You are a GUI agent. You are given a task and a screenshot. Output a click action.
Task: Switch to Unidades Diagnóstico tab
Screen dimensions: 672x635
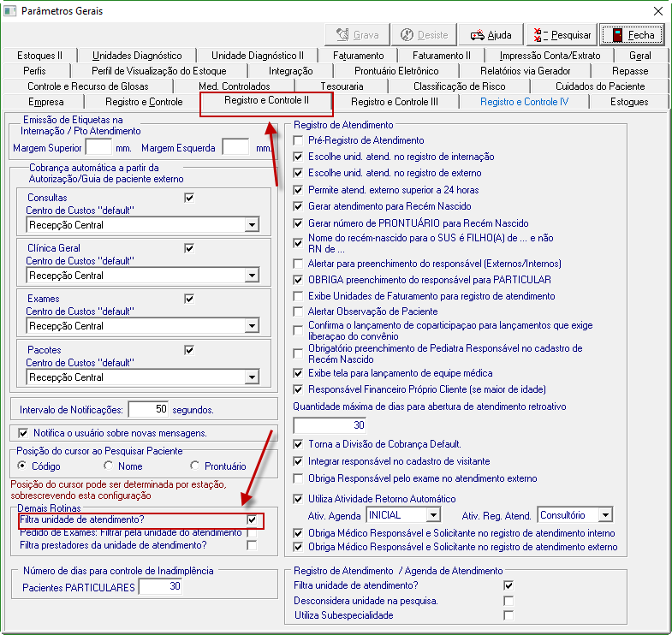(x=137, y=56)
